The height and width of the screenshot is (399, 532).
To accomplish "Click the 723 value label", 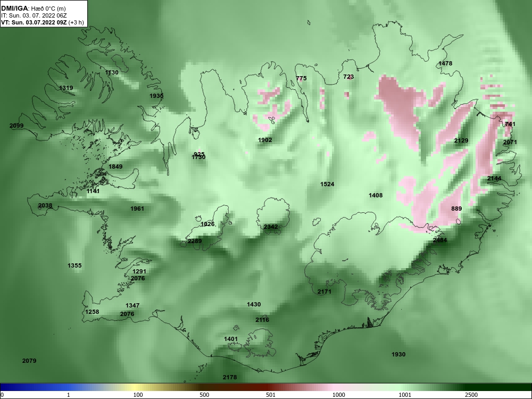I will pos(348,77).
